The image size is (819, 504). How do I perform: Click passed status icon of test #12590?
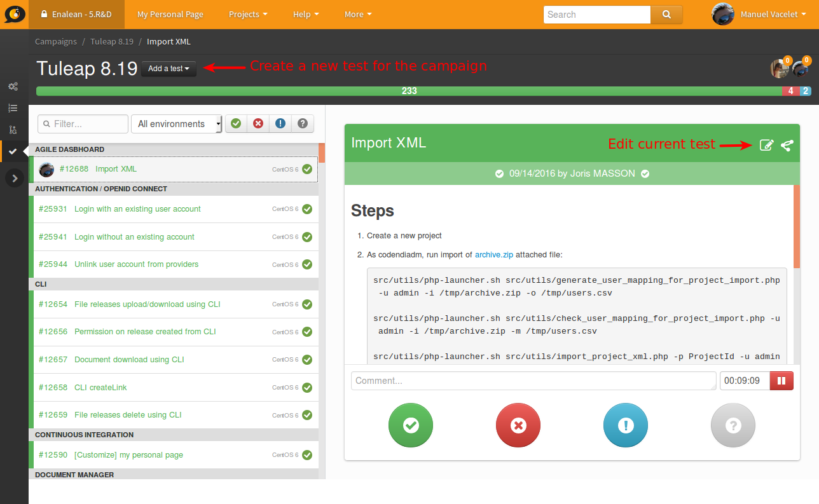coord(307,455)
